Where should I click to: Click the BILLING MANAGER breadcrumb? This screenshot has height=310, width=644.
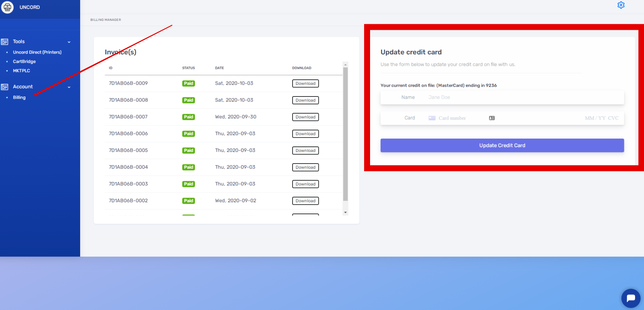pyautogui.click(x=105, y=20)
